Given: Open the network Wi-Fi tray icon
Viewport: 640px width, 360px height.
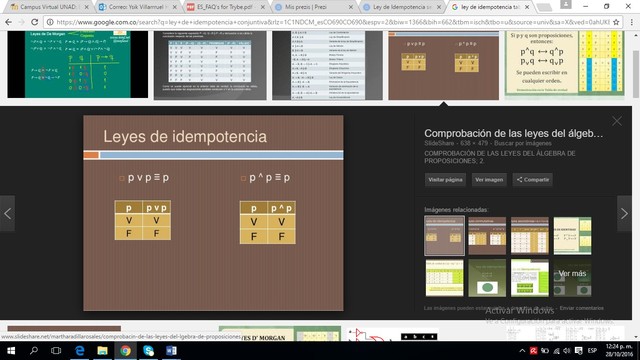Looking at the screenshot, I should coord(556,351).
